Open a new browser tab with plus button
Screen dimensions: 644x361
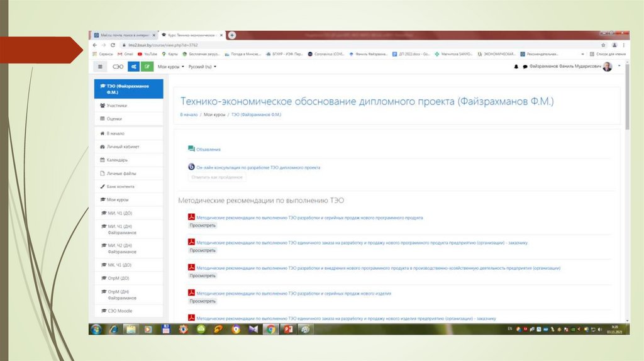click(x=232, y=35)
